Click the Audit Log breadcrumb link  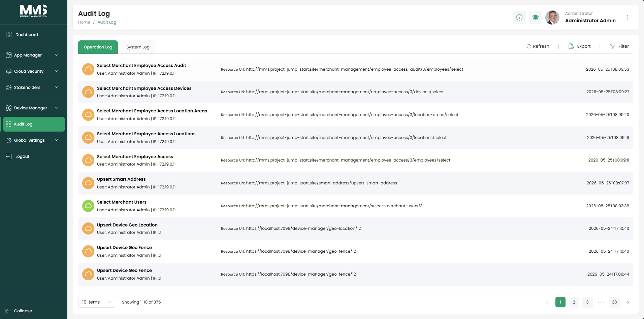(x=107, y=22)
